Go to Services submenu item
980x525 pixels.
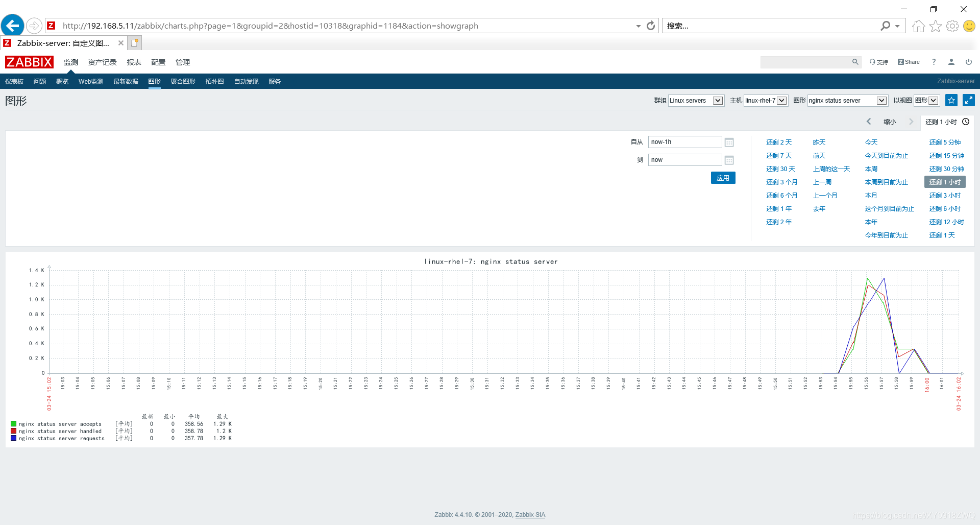coord(275,82)
